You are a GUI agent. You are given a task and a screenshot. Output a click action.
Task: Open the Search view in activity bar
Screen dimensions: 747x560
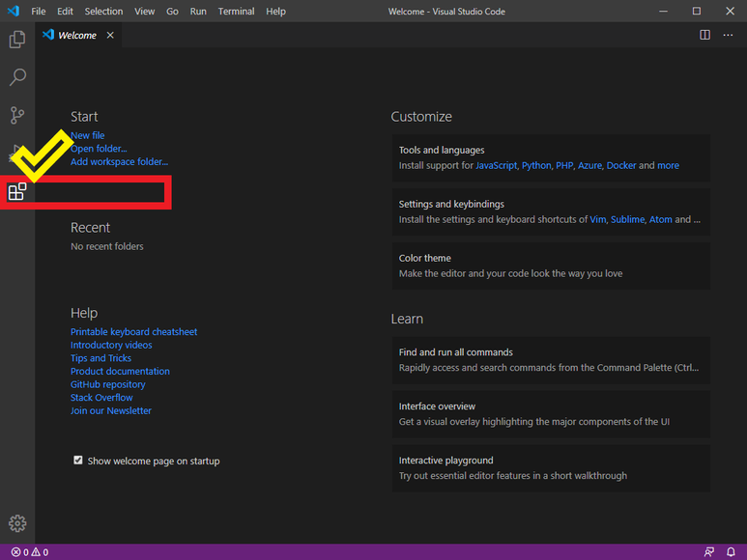pos(17,77)
